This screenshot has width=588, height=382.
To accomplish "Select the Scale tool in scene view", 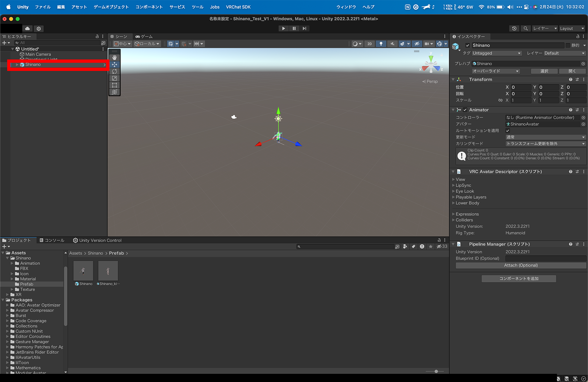I will (114, 78).
